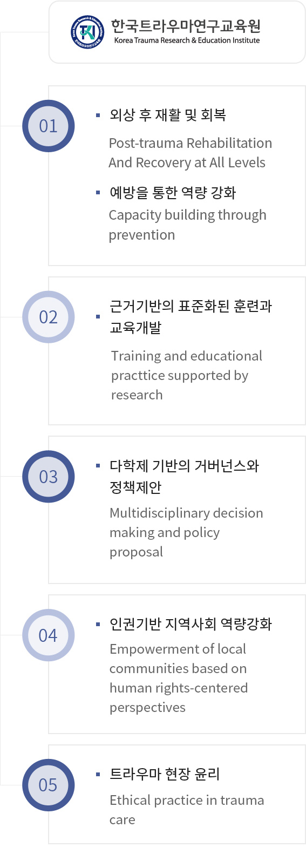
Task: Click Training and educational practice description
Action: click(187, 375)
